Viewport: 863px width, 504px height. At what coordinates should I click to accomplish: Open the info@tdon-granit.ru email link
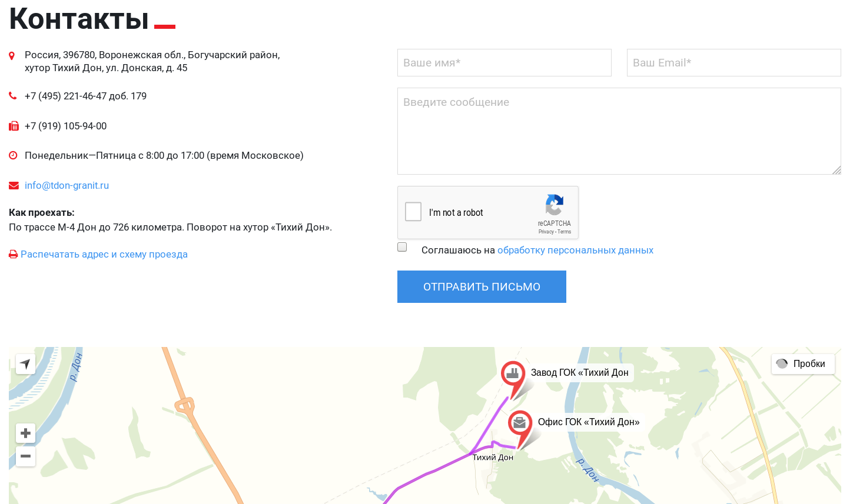pos(67,185)
